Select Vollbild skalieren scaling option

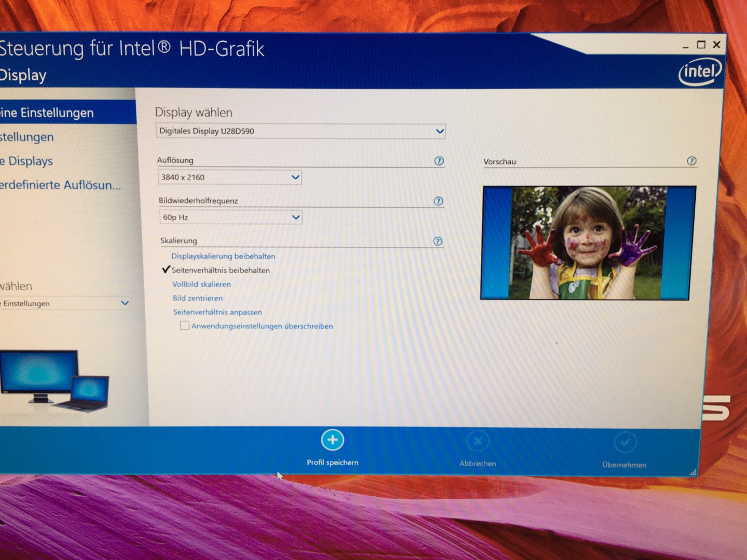201,284
